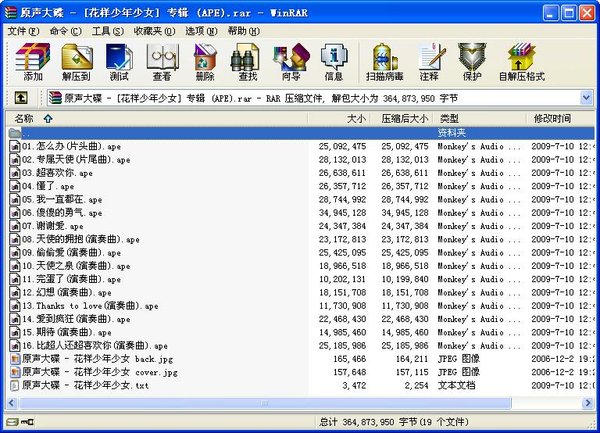This screenshot has height=433, width=600.
Task: Select file 12.幻想(演奏曲).ape
Action: (x=67, y=293)
